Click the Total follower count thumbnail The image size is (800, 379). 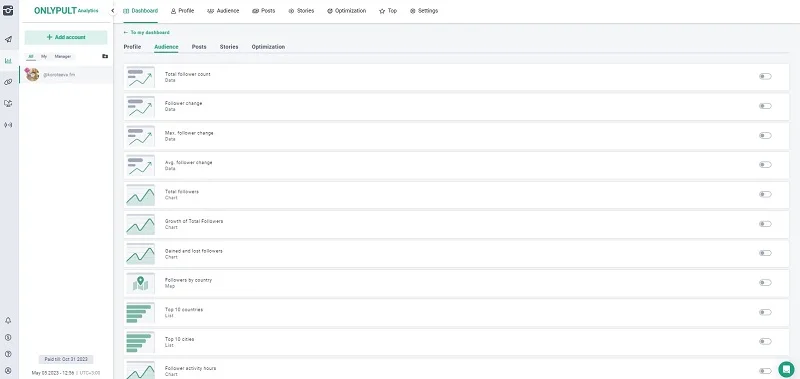[x=140, y=77]
